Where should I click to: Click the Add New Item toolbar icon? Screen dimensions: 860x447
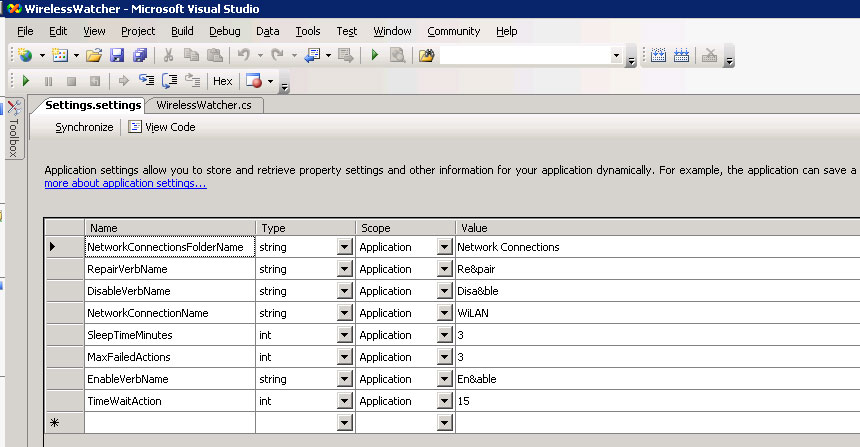(x=60, y=55)
